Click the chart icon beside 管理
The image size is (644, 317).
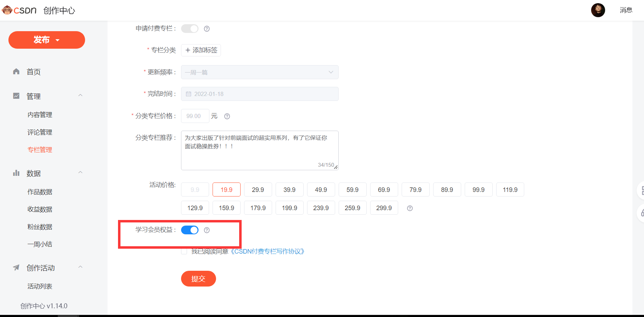pyautogui.click(x=16, y=96)
